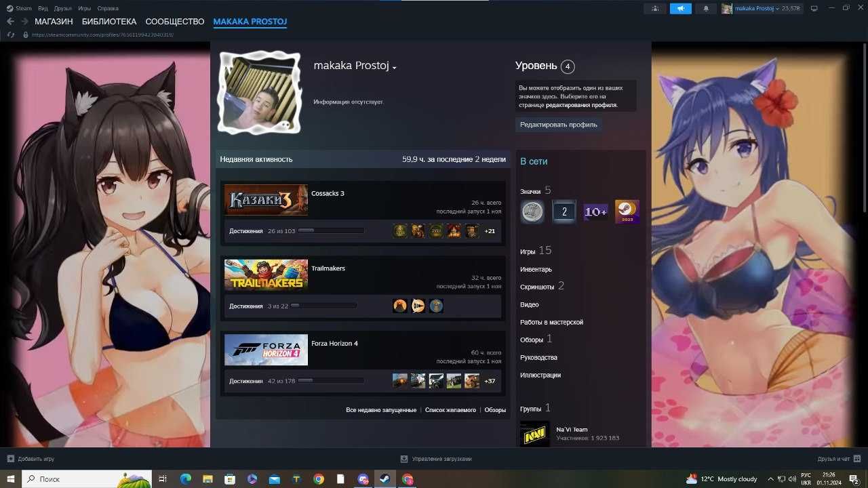Click Trailmakers achievements progress bar
Screen dimensions: 868x488
(324, 306)
